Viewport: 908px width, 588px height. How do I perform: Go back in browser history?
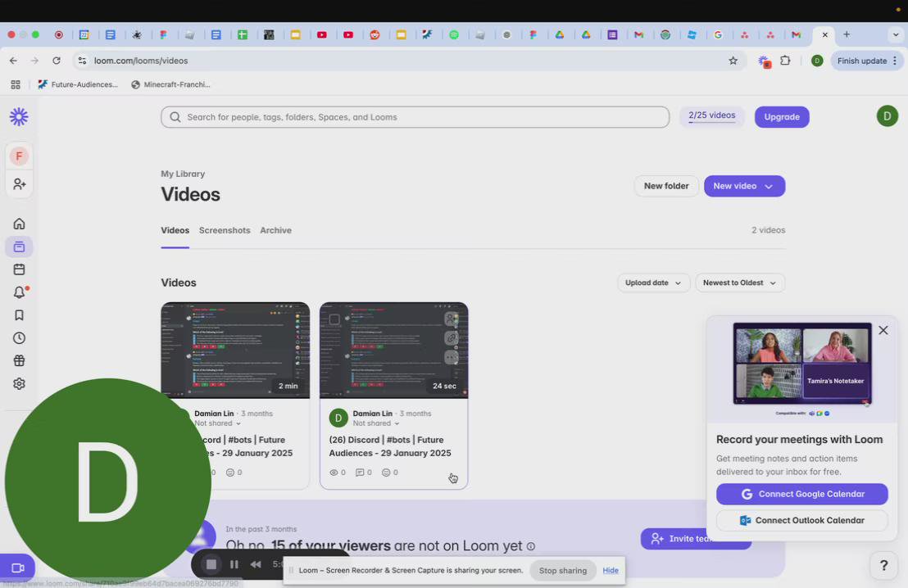(x=13, y=60)
